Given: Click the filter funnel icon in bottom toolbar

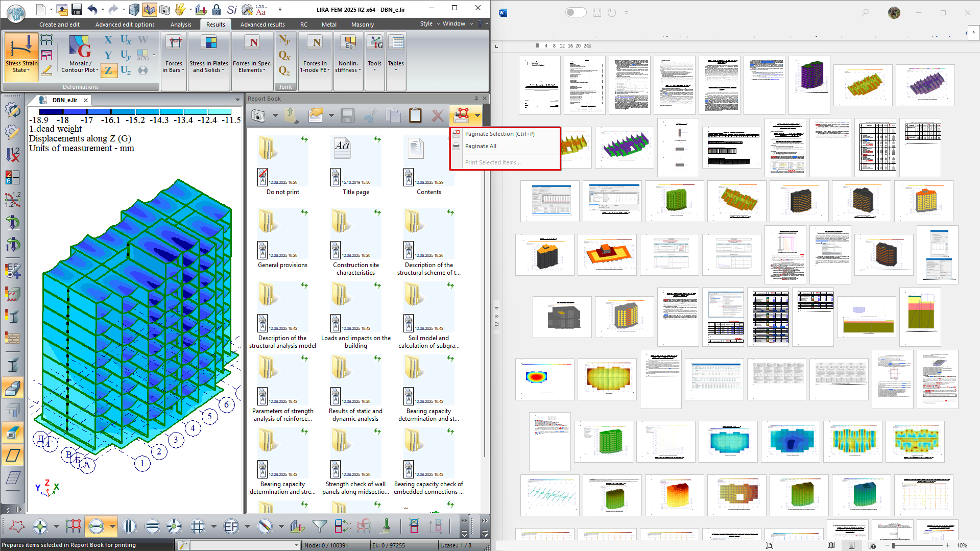Looking at the screenshot, I should point(320,526).
